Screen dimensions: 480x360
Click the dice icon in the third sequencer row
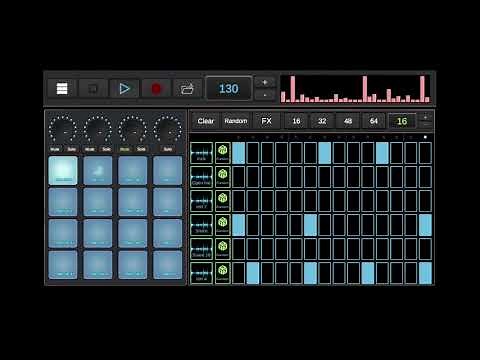(x=222, y=201)
